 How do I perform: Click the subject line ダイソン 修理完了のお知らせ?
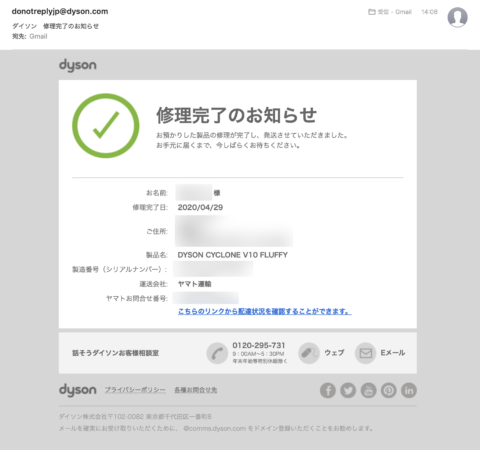click(x=55, y=26)
